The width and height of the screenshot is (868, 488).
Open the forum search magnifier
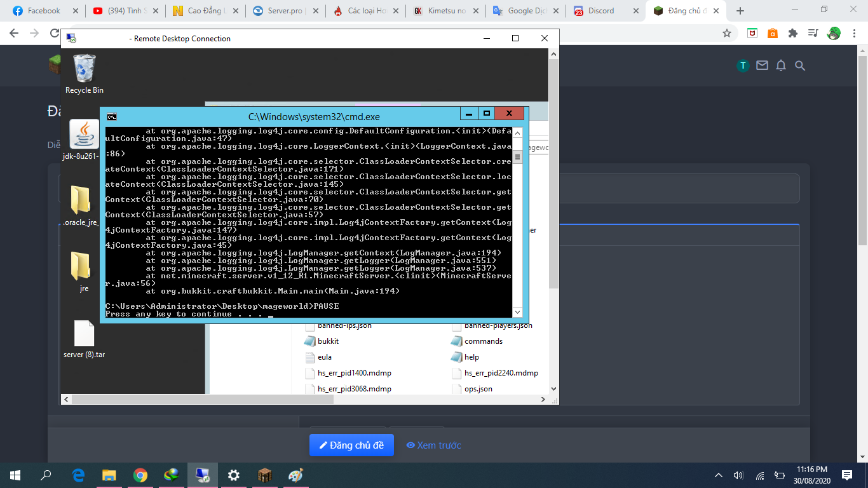click(x=800, y=65)
